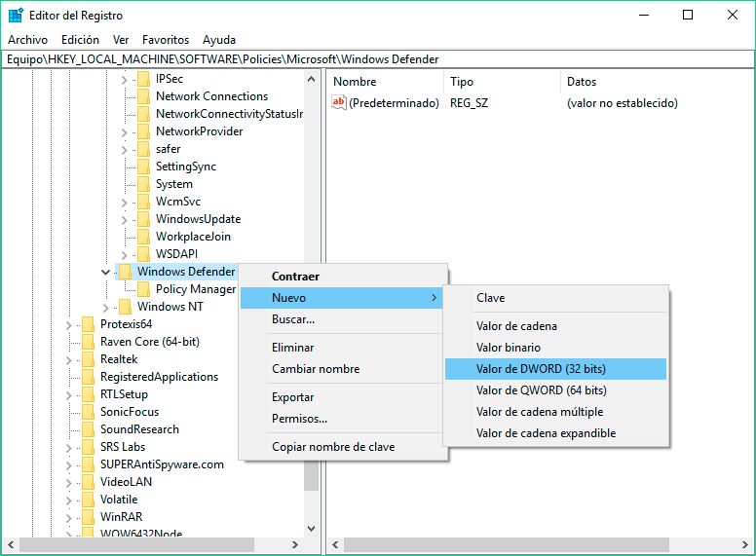The image size is (756, 556).
Task: Select Copiar nombre de clave
Action: click(x=341, y=447)
